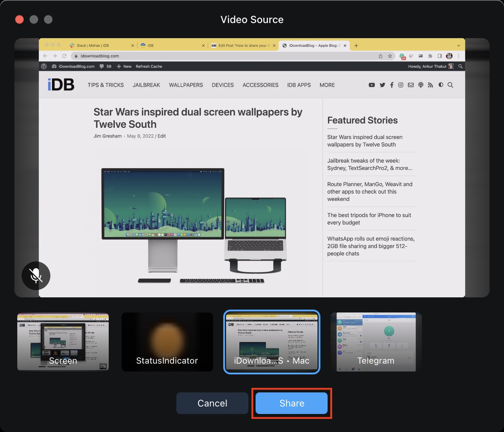Open Route Planner, ManGo, Weavit story
The height and width of the screenshot is (432, 504).
point(370,192)
